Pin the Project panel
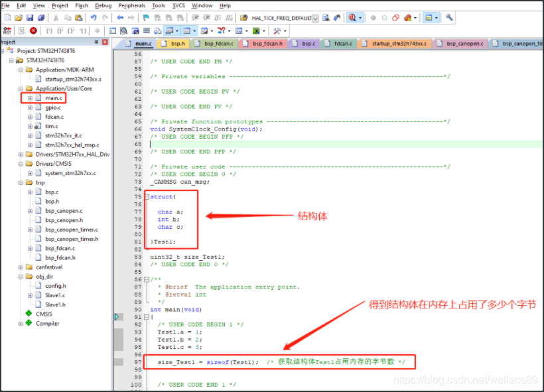The width and height of the screenshot is (544, 392). [96, 42]
